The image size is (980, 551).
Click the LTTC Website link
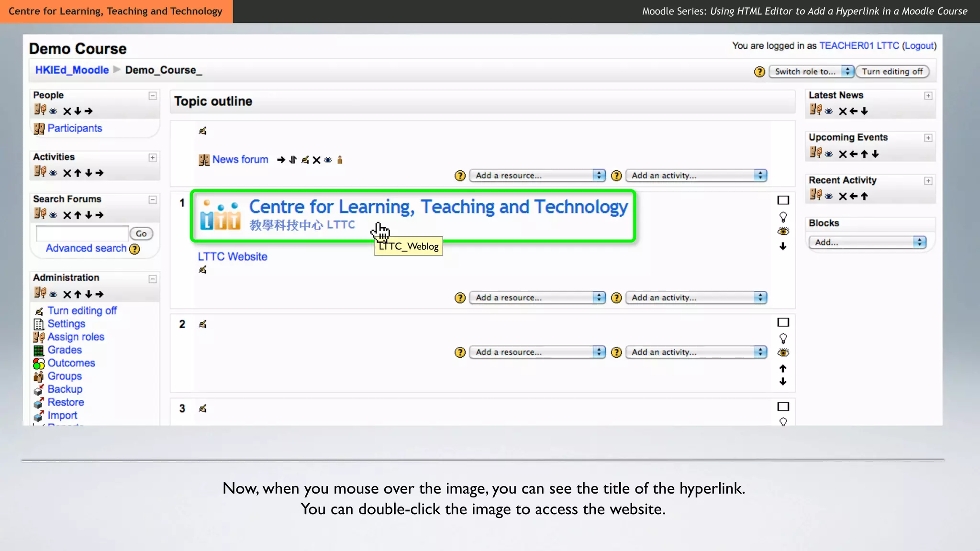233,256
